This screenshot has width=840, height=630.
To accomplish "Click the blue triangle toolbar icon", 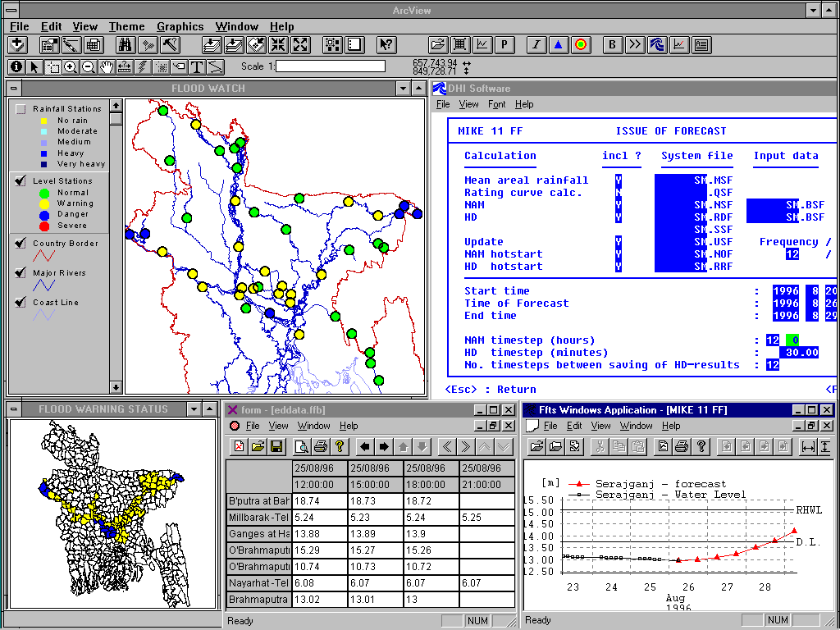I will tap(558, 45).
